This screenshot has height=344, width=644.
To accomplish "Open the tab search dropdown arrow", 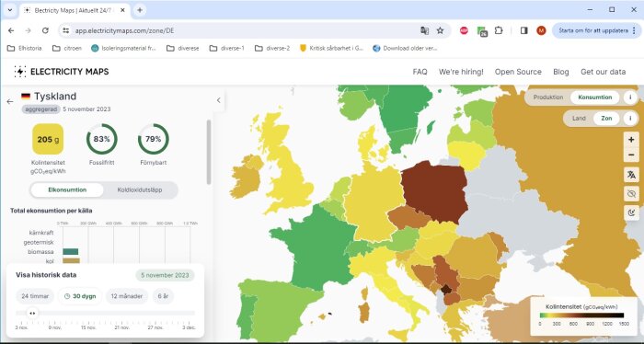I will pyautogui.click(x=10, y=10).
